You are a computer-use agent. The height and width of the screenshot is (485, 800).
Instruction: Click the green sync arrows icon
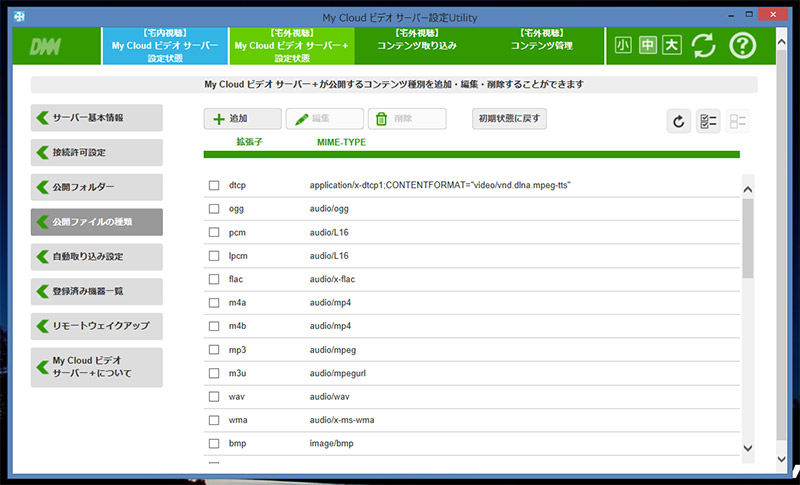[x=704, y=46]
